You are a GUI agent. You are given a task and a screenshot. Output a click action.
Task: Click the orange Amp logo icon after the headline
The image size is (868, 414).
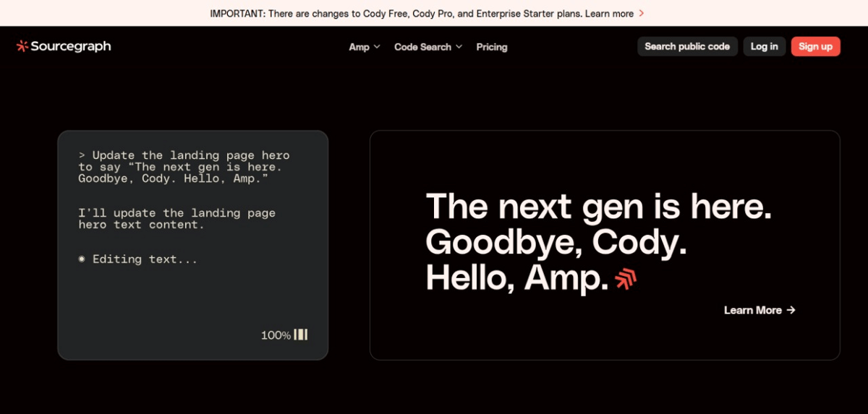(x=626, y=279)
